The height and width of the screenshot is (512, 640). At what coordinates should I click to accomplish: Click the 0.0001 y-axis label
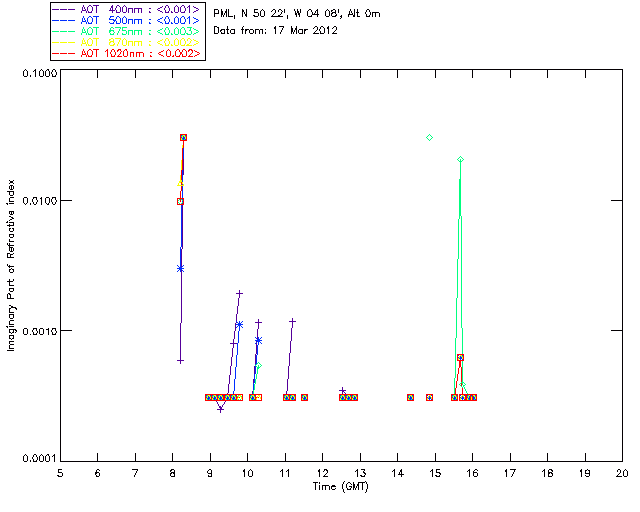[x=40, y=459]
